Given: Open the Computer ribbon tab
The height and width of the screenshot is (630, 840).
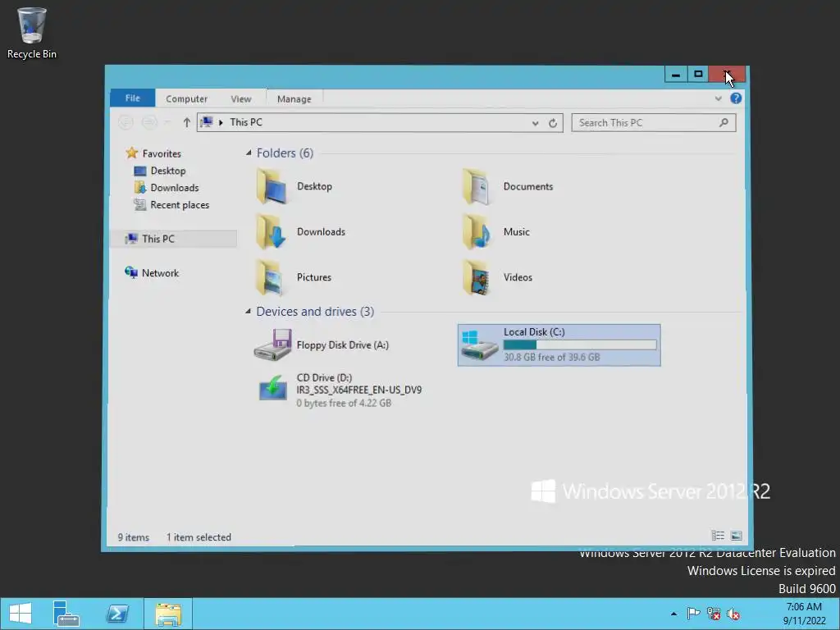Looking at the screenshot, I should click(x=186, y=99).
